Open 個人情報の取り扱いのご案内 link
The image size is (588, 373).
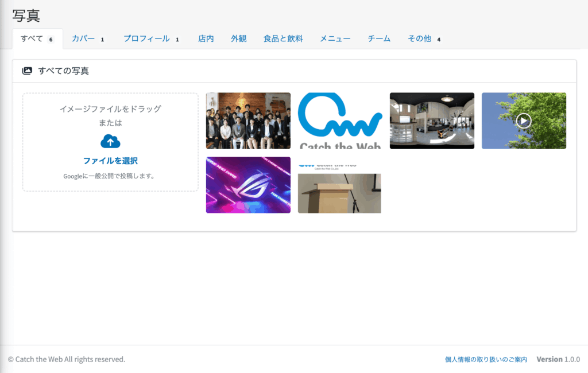pos(486,359)
